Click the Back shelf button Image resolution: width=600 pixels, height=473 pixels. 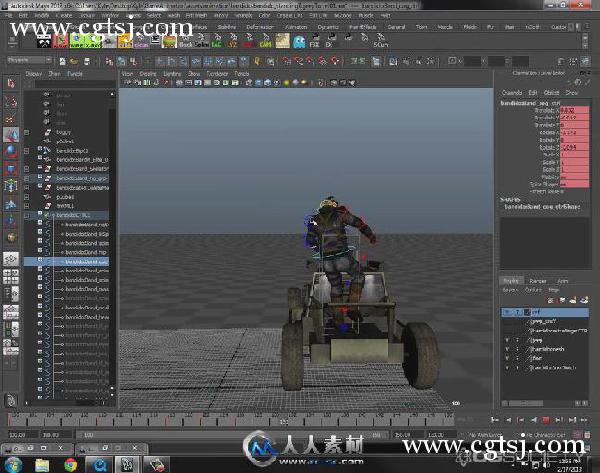186,41
